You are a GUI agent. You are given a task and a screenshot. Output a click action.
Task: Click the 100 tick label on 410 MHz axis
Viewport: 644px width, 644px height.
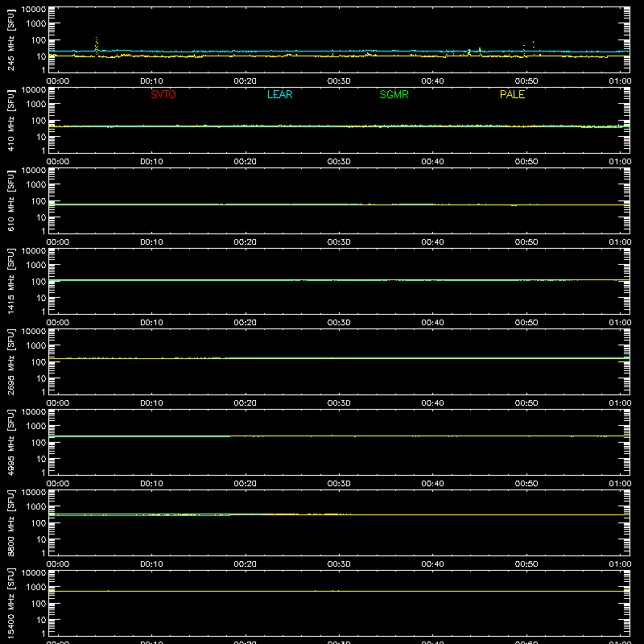tap(39, 121)
